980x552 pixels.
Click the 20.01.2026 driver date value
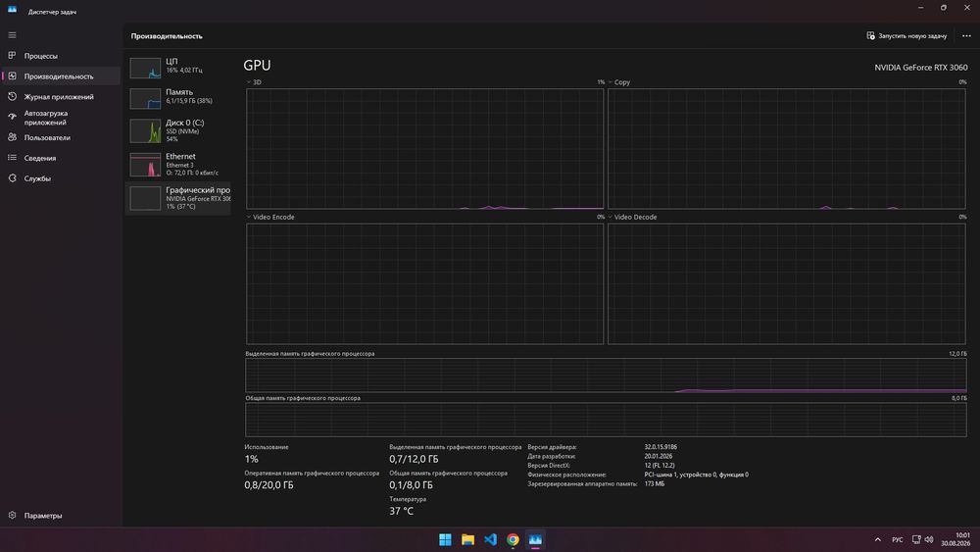(x=659, y=456)
